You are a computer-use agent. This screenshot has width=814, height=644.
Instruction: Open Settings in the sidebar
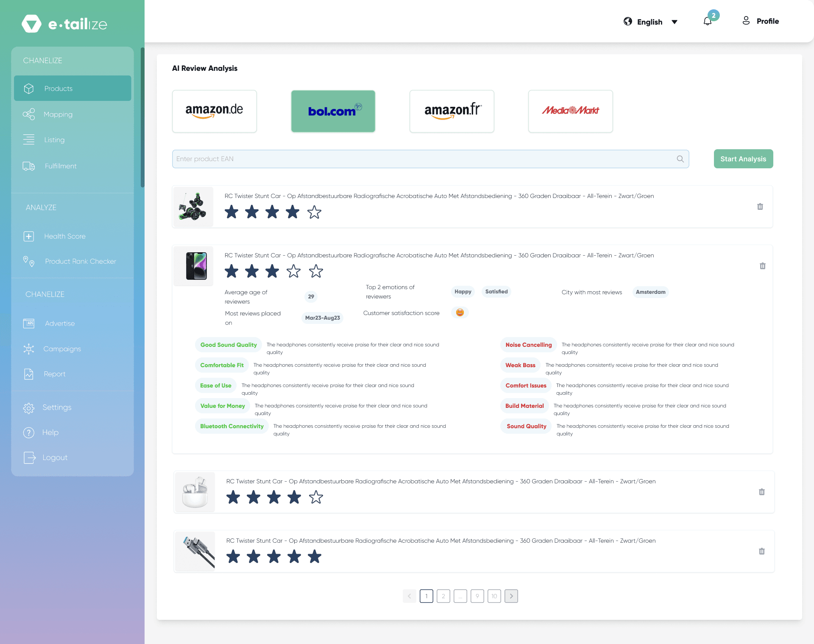(x=57, y=407)
